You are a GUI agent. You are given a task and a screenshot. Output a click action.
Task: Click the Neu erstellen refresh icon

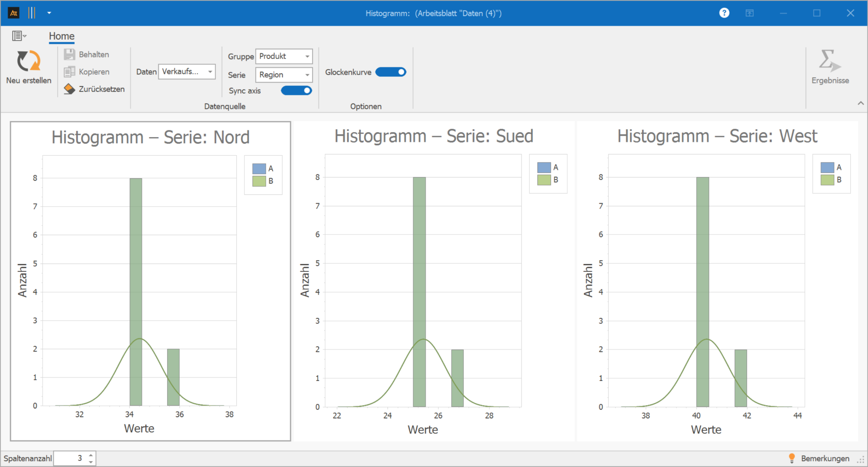click(28, 61)
